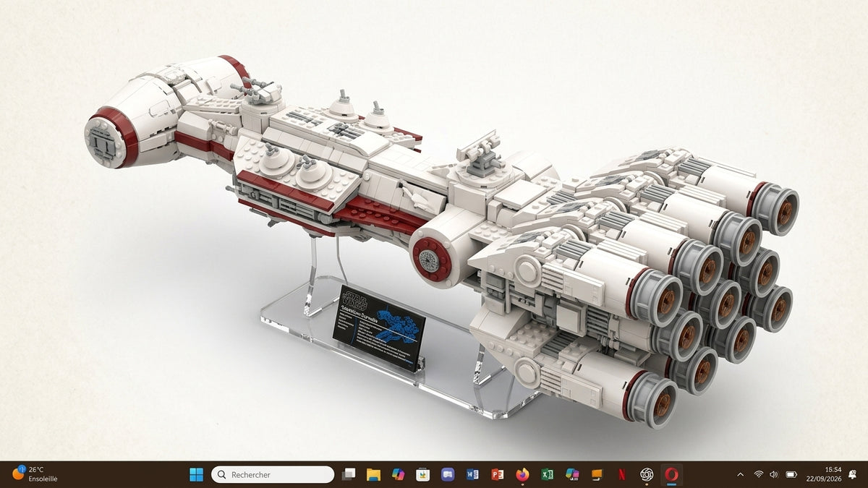Launch the Copilot app next to File Explorer
868x488 pixels.
coord(398,474)
